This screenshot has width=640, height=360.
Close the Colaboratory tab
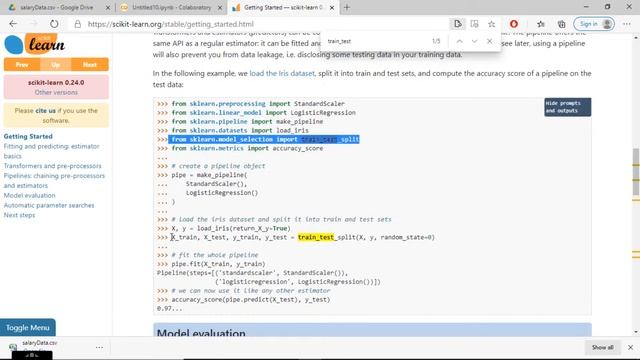[220, 7]
